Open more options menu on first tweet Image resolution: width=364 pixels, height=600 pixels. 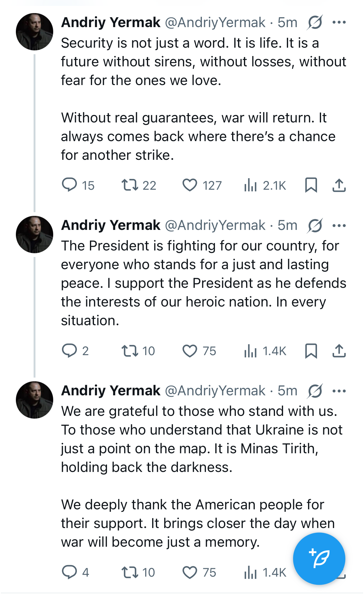339,22
